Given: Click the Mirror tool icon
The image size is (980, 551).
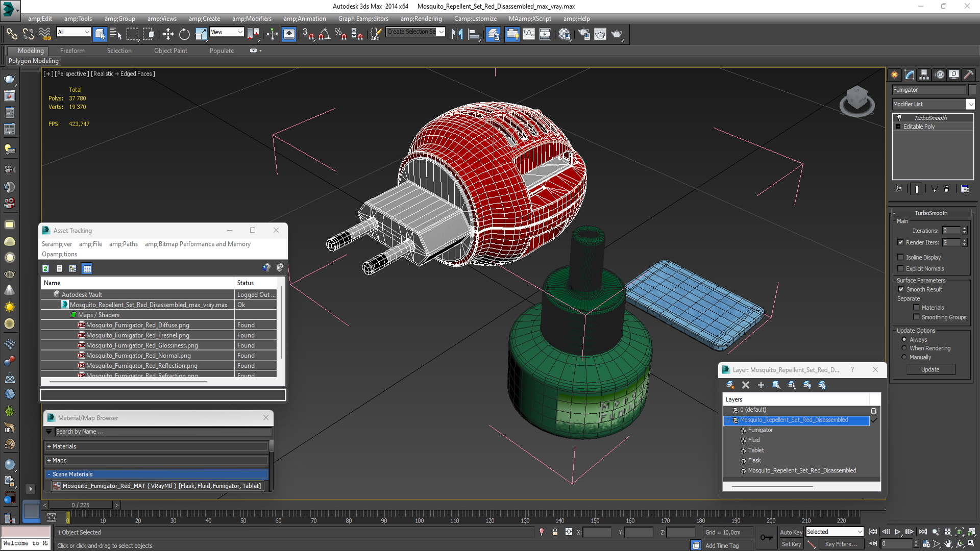Looking at the screenshot, I should (457, 34).
